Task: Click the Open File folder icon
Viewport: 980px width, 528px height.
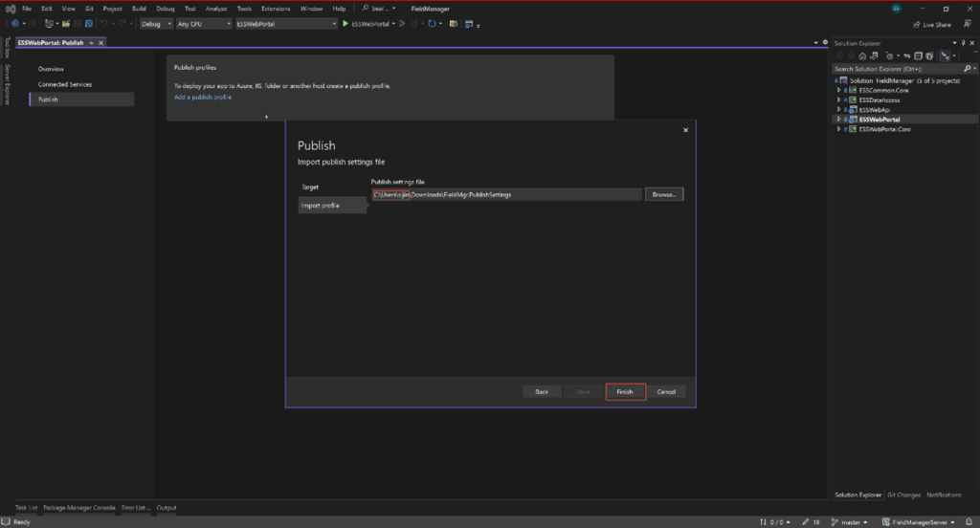Action: (x=66, y=24)
